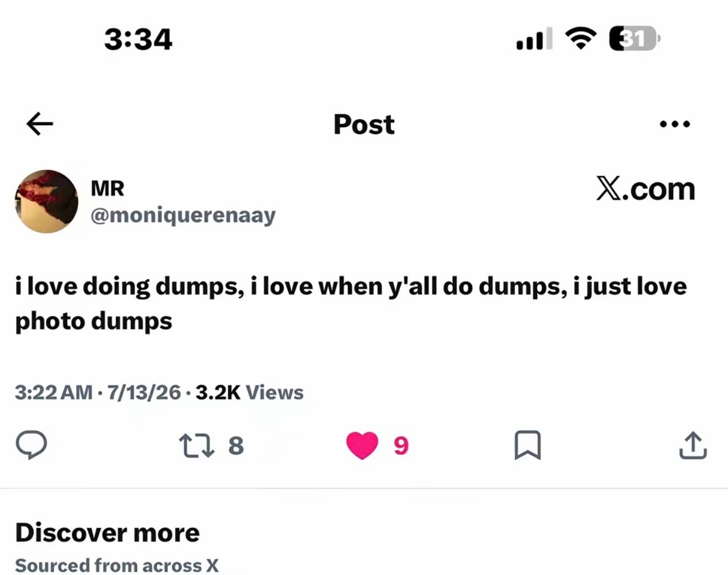Open the repost count of 8

pyautogui.click(x=236, y=445)
